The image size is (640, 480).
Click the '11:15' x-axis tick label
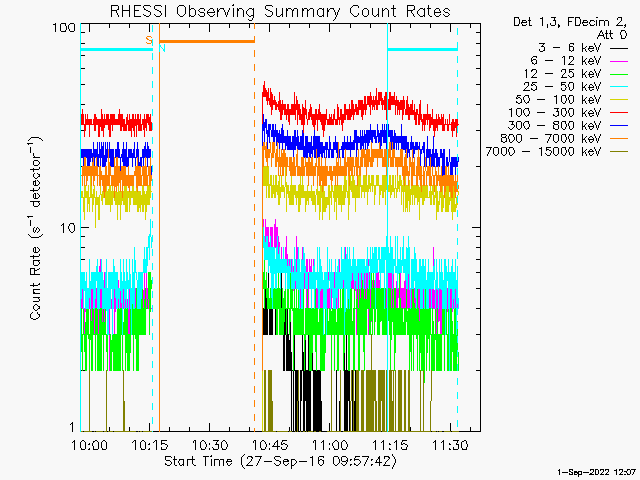click(390, 445)
